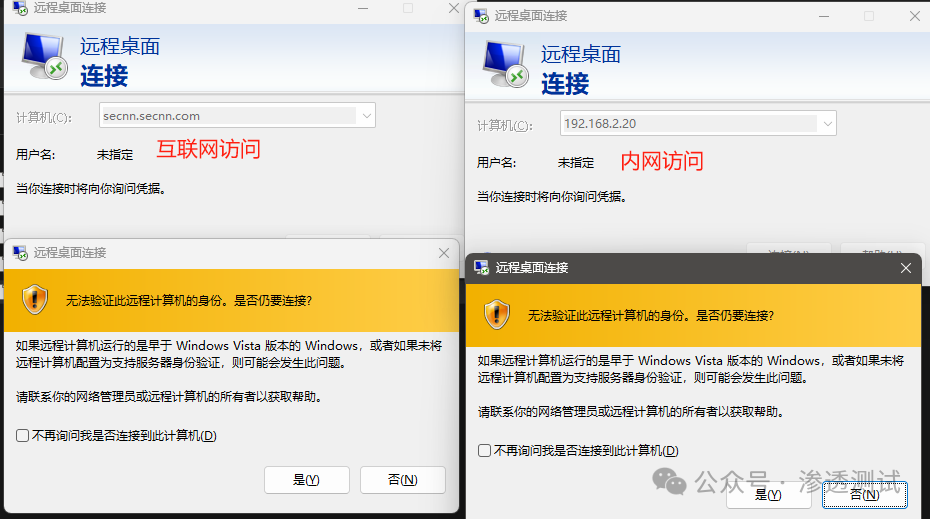Viewport: 930px width, 519px height.
Task: Click Yes (是) in the left warning dialog
Action: (x=307, y=480)
